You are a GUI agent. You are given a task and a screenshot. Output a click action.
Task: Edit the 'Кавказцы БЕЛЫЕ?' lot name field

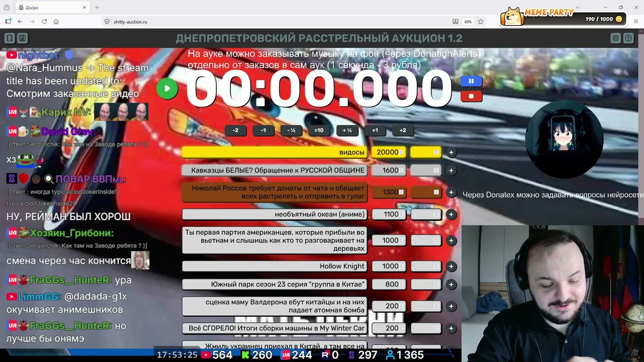pyautogui.click(x=275, y=170)
